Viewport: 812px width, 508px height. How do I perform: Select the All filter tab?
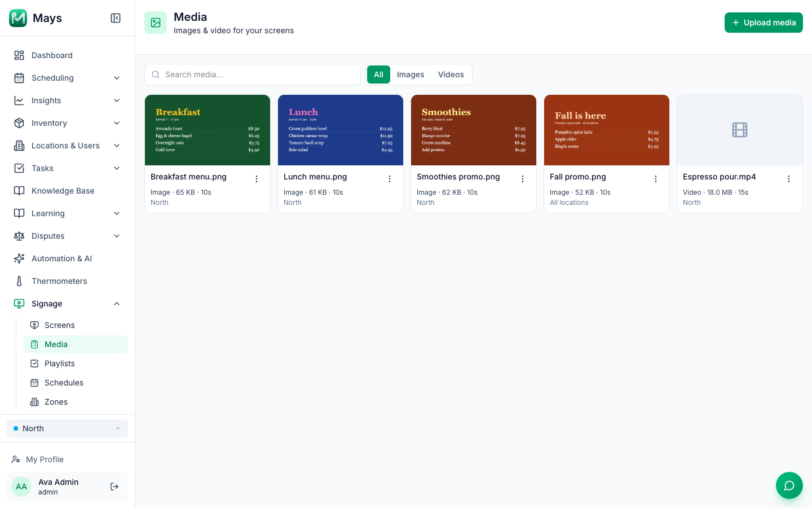coord(378,75)
